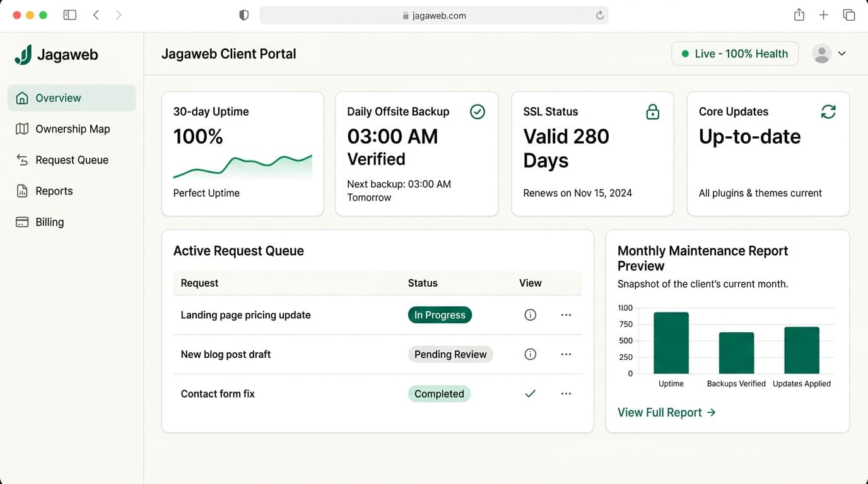868x484 pixels.
Task: Open more options for Landing page pricing update
Action: coord(566,314)
